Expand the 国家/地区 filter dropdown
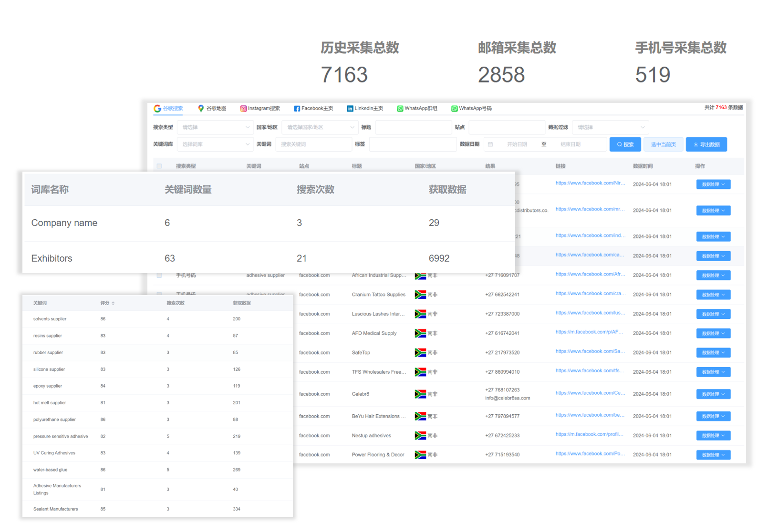778x532 pixels. (320, 127)
